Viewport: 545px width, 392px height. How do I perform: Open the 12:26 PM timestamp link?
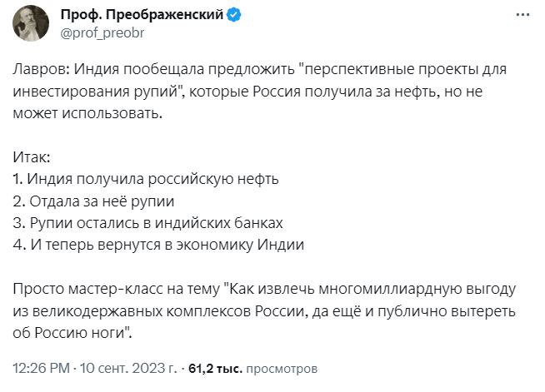tap(42, 368)
